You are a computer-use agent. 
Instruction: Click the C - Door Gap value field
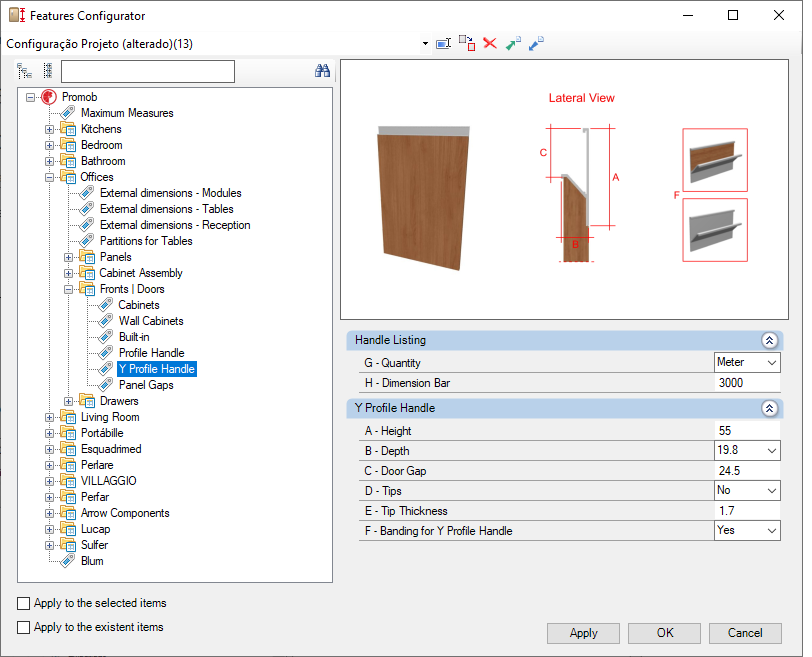747,471
